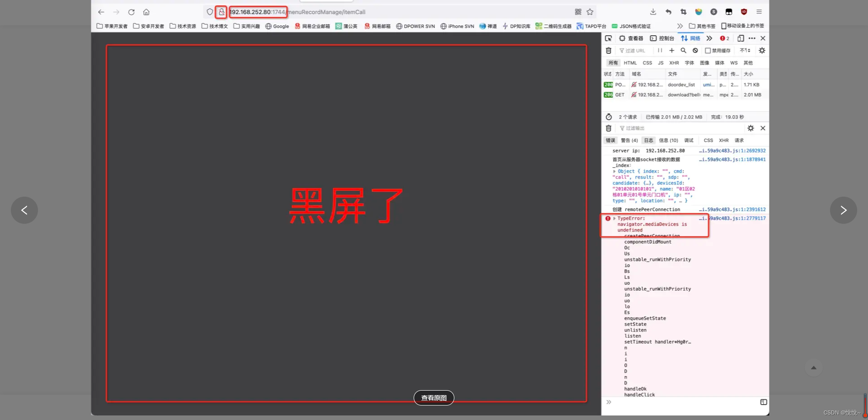Expand the TypeError stack details

coord(614,218)
